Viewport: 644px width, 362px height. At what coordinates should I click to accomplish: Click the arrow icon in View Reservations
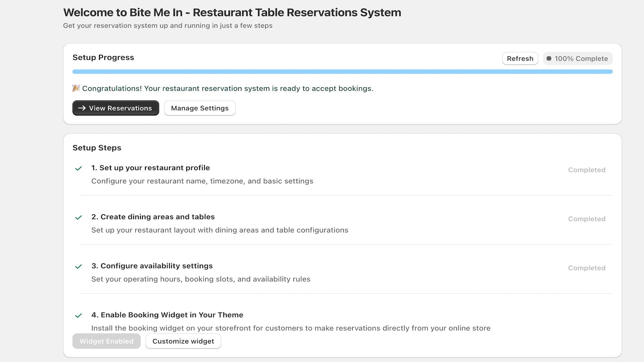pos(82,108)
